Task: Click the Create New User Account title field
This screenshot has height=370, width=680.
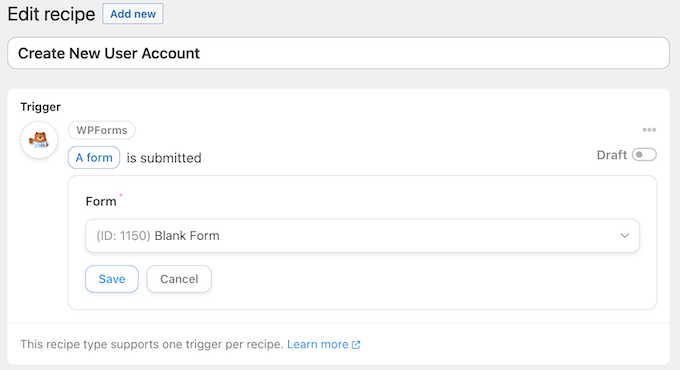Action: tap(338, 53)
